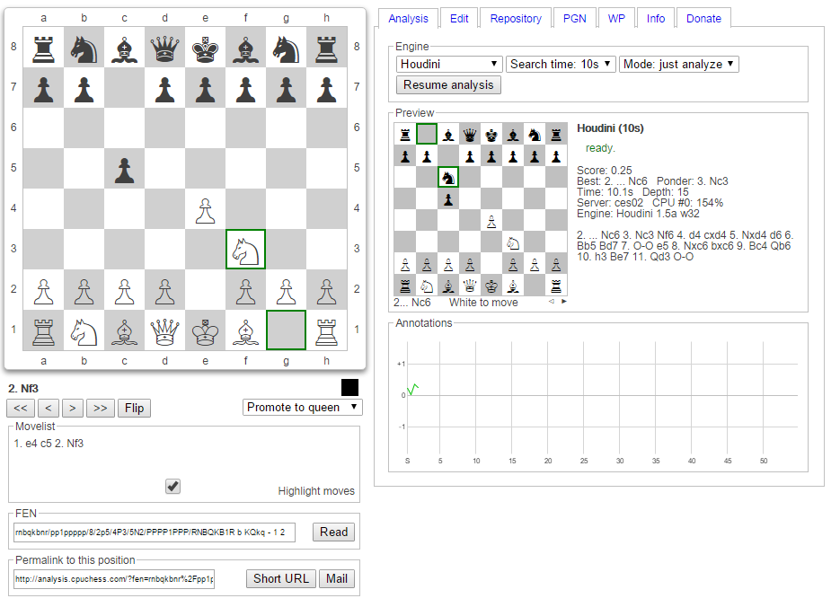Click the white rook on a1
840x616 pixels.
coord(43,330)
